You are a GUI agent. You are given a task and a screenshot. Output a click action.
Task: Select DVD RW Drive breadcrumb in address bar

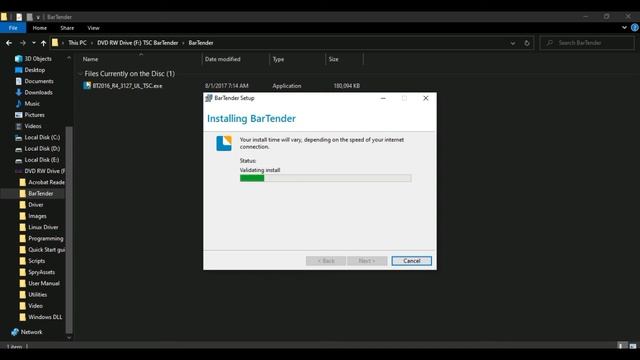pyautogui.click(x=138, y=43)
